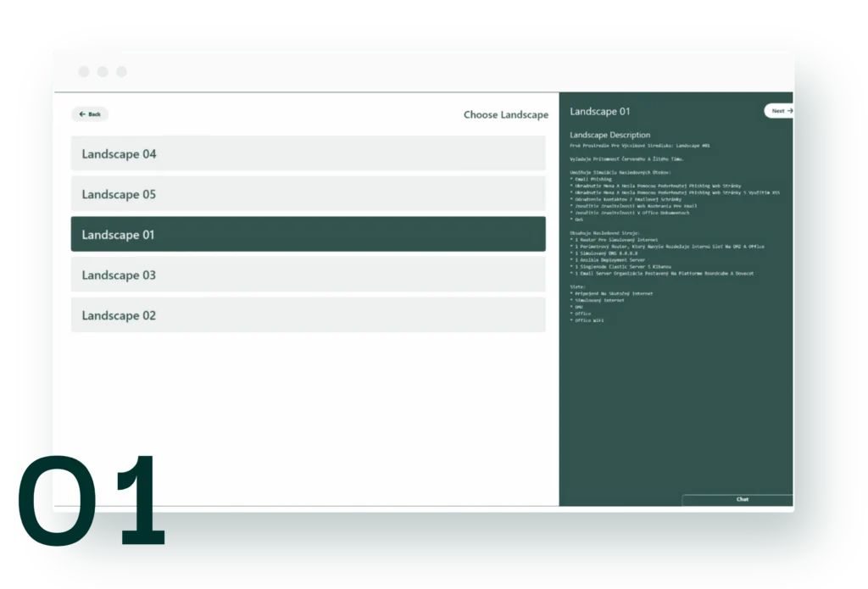Click the right arrow icon in Next button
This screenshot has height=589, width=868.
[x=790, y=111]
